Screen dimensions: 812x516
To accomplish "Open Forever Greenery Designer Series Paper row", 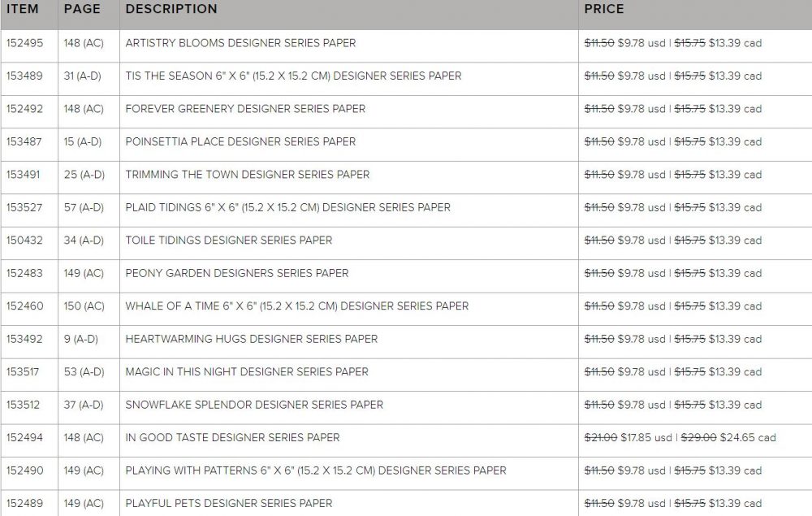I will pos(245,109).
